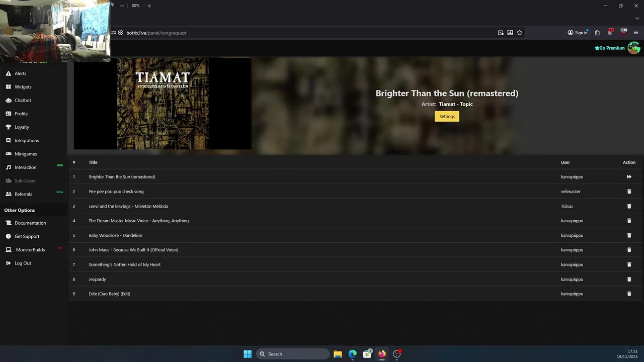The height and width of the screenshot is (362, 644).
Task: Delete The Dream Master Music Video request
Action: (629, 221)
